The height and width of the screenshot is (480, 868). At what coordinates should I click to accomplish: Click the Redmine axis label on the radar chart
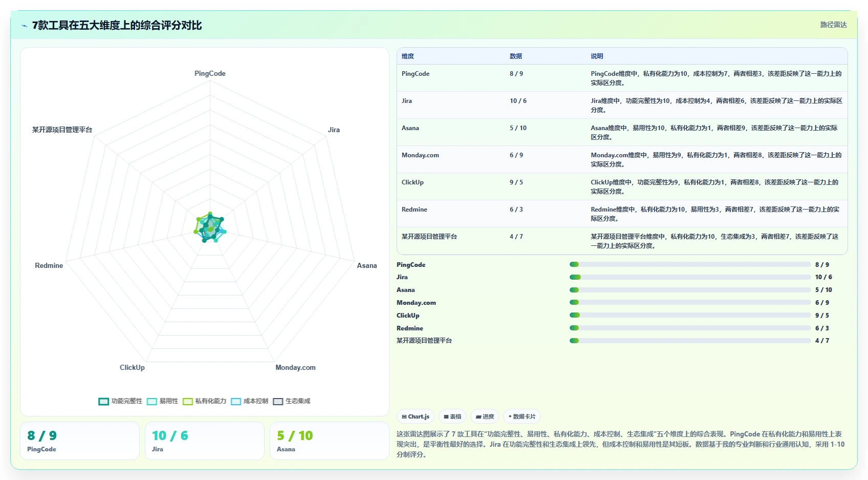click(49, 266)
